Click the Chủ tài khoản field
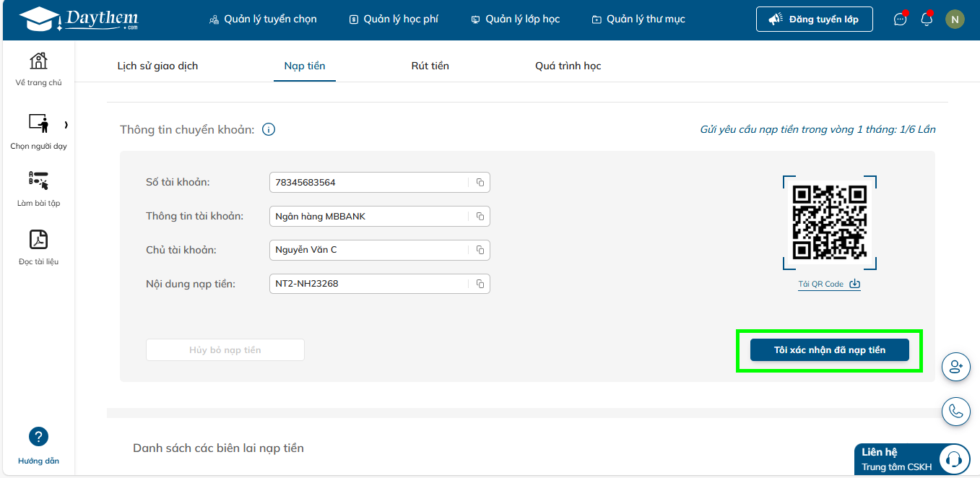This screenshot has width=980, height=478. (x=380, y=250)
